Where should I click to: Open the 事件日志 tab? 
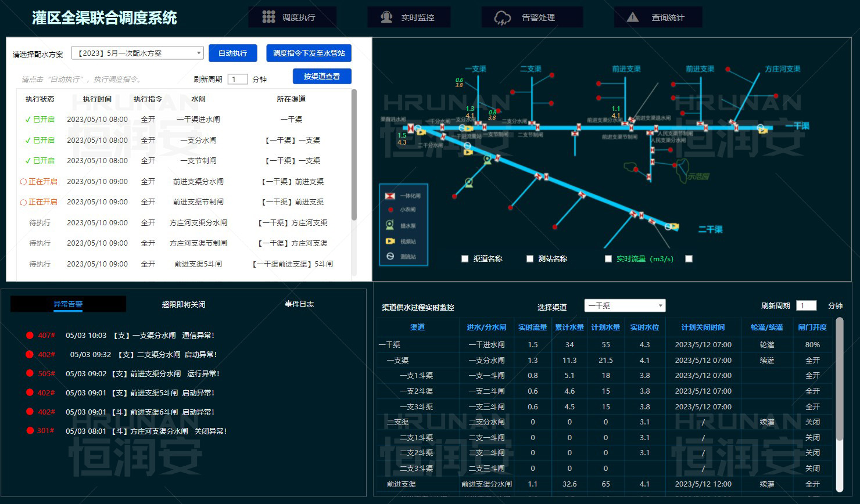tap(299, 304)
